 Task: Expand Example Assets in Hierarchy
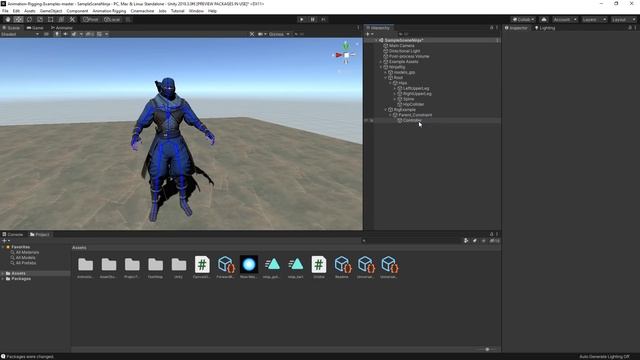[381, 62]
